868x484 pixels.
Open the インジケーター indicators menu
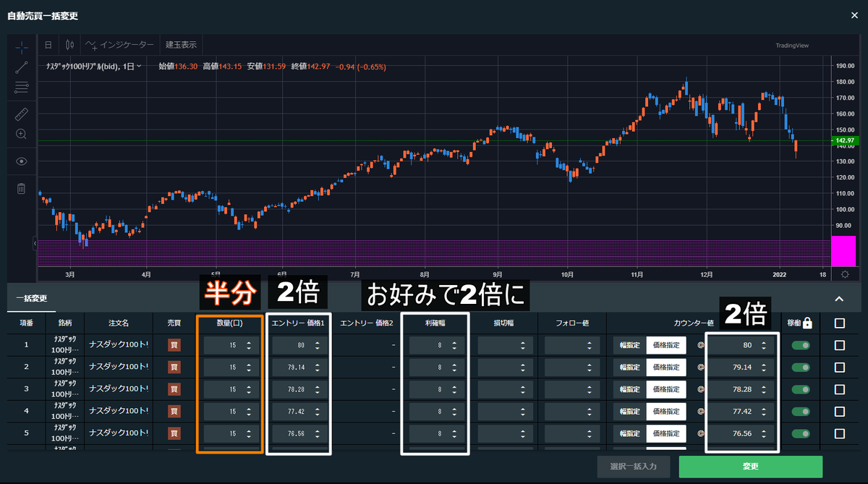pyautogui.click(x=120, y=45)
